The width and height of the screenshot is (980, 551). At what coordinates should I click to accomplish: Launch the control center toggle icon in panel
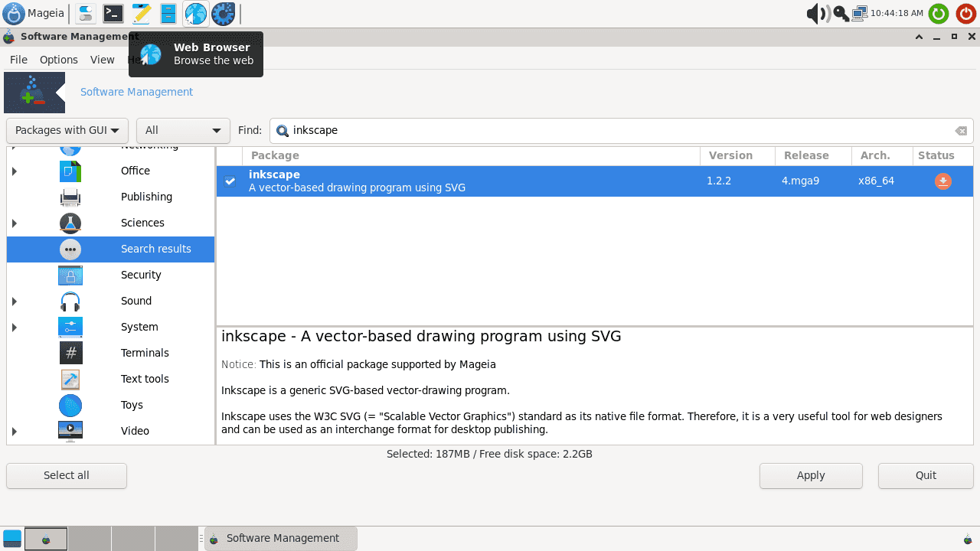point(86,13)
